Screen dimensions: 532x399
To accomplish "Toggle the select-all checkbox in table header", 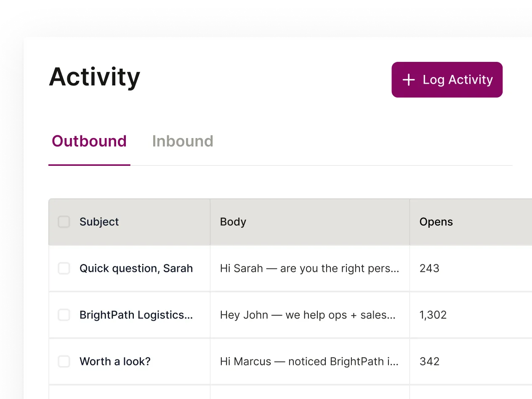I will point(64,221).
